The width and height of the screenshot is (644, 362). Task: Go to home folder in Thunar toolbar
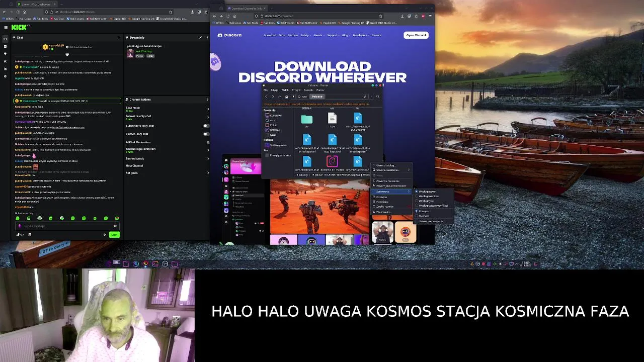(x=286, y=97)
